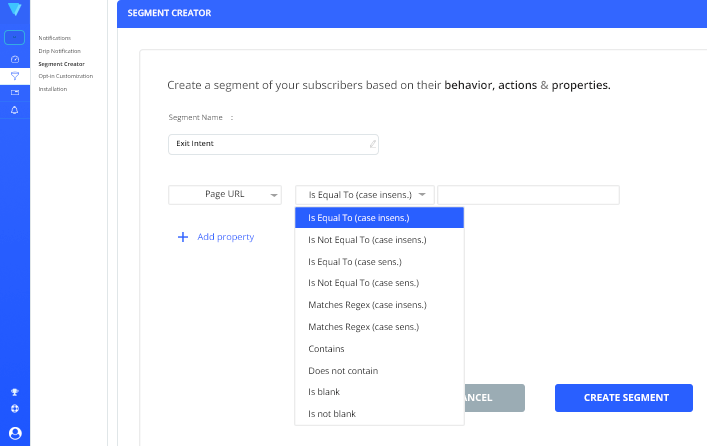Click the Segment Name input field
707x446 pixels.
click(x=272, y=144)
